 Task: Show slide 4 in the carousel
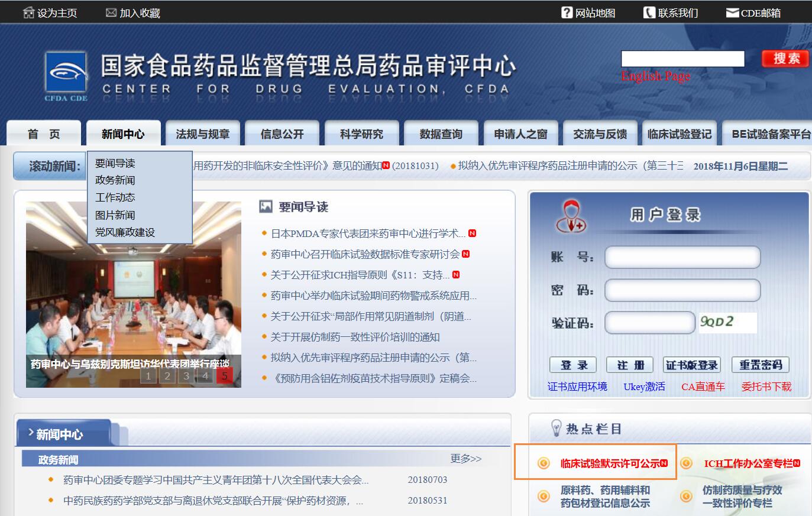coord(205,375)
